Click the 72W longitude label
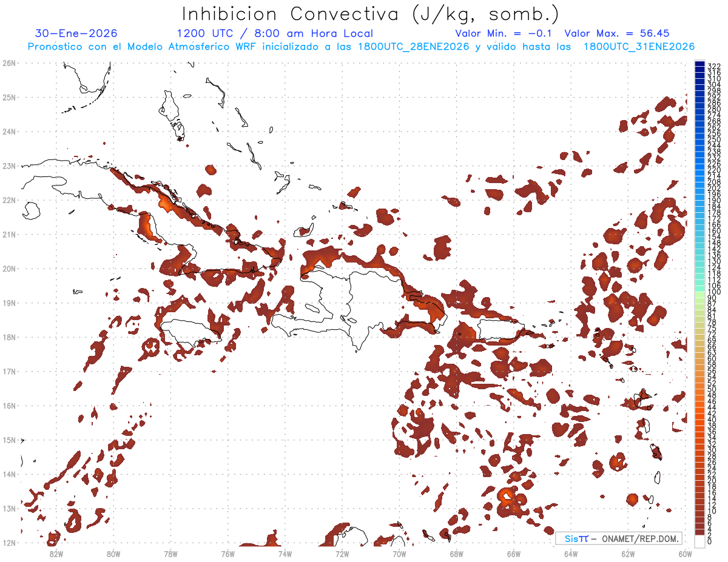Image resolution: width=728 pixels, height=562 pixels. coord(342,554)
